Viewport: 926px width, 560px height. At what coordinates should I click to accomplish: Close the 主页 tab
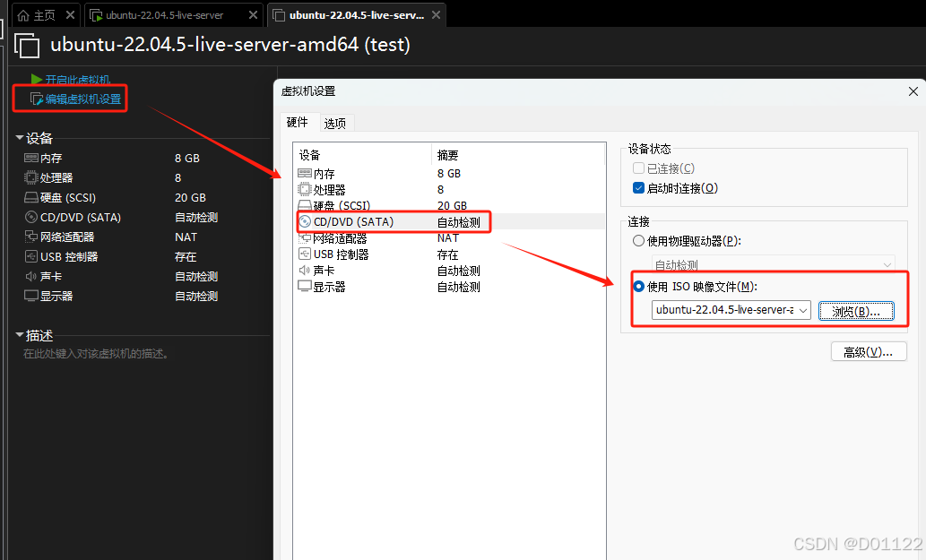click(70, 14)
